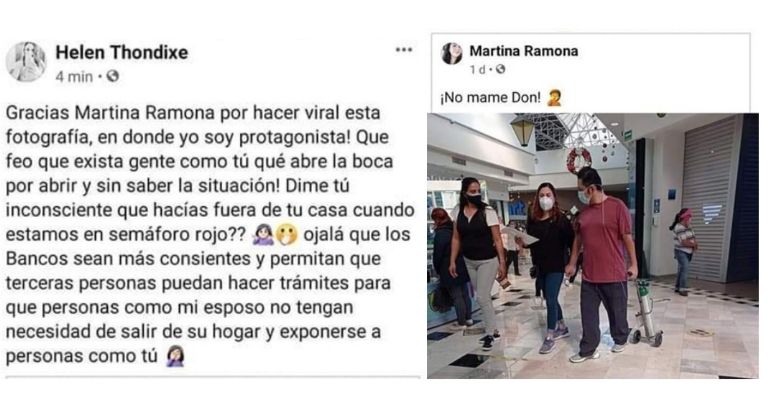Click the 4 min timestamp
This screenshot has height=400, width=768.
[x=74, y=77]
